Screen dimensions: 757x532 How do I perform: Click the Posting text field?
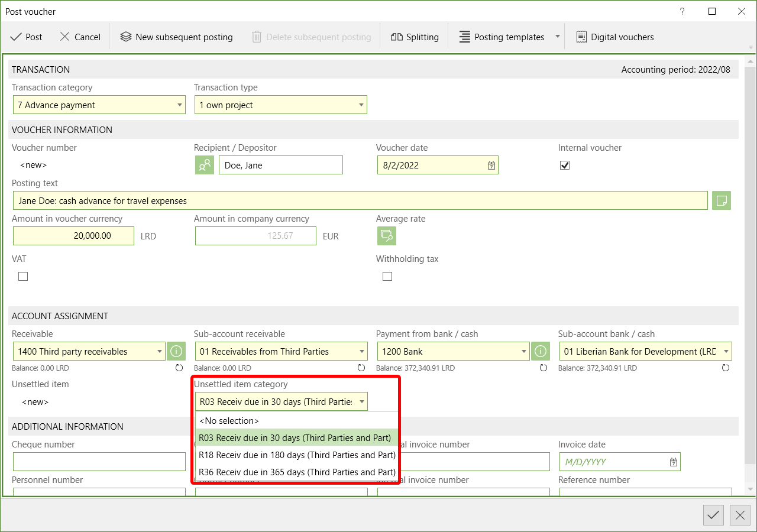pyautogui.click(x=360, y=200)
